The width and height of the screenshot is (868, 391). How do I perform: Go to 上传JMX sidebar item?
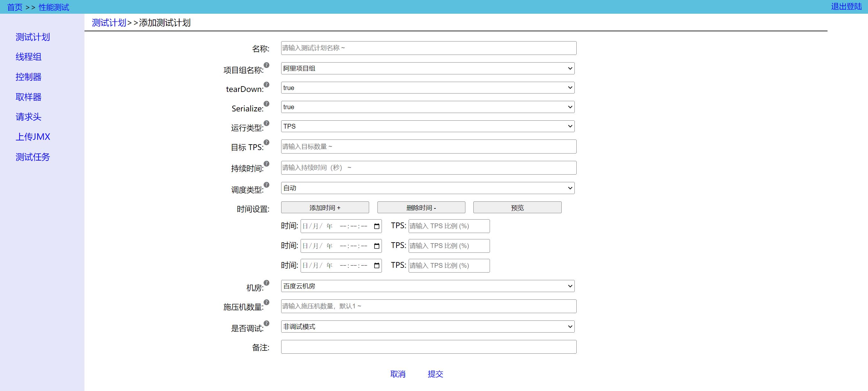33,137
